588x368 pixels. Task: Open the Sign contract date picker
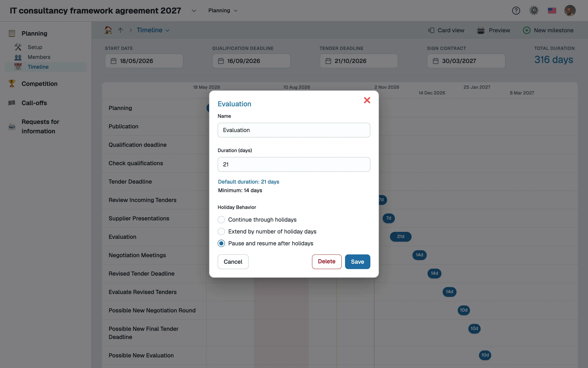pos(466,61)
